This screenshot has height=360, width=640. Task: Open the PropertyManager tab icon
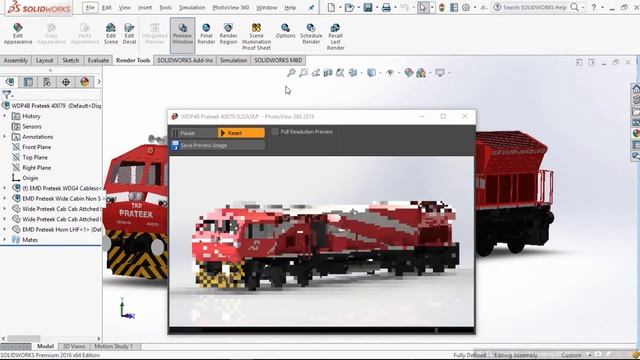(x=28, y=82)
